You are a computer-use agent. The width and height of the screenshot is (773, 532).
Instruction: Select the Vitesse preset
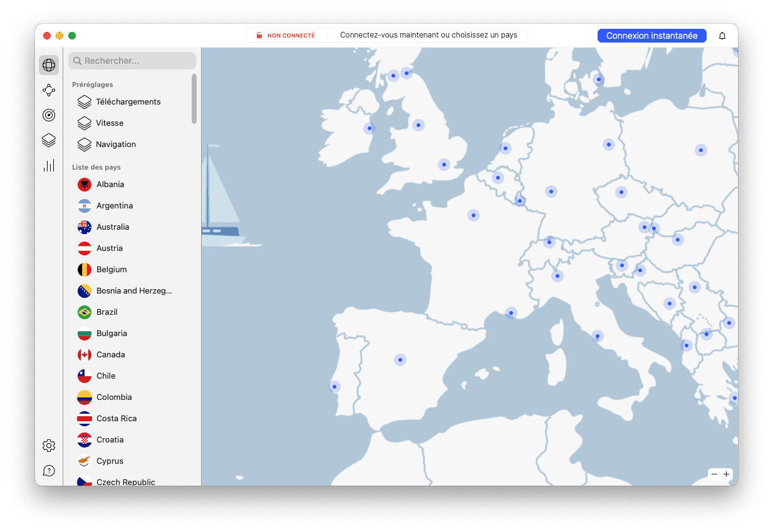coord(111,123)
